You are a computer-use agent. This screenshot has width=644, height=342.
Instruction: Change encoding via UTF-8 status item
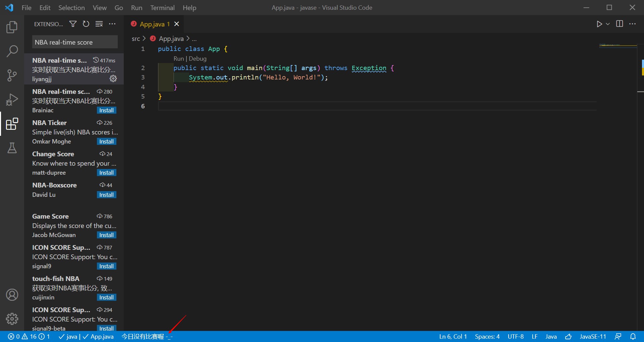coord(516,336)
